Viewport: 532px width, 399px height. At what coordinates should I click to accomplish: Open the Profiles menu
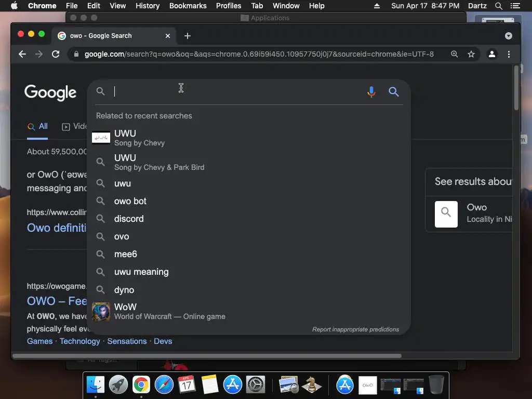pos(229,6)
